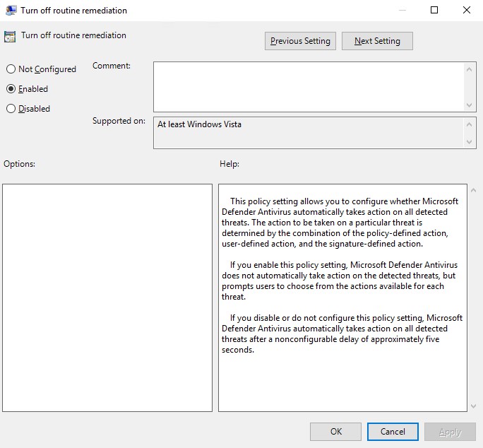Screen dimensions: 483x448
Task: Go to Previous Setting
Action: pos(300,41)
